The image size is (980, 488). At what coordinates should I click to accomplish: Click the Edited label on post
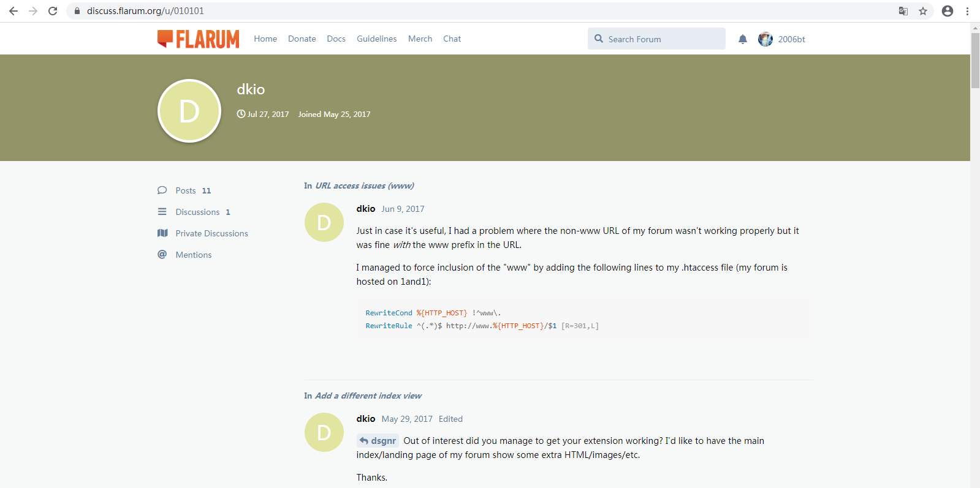point(450,419)
